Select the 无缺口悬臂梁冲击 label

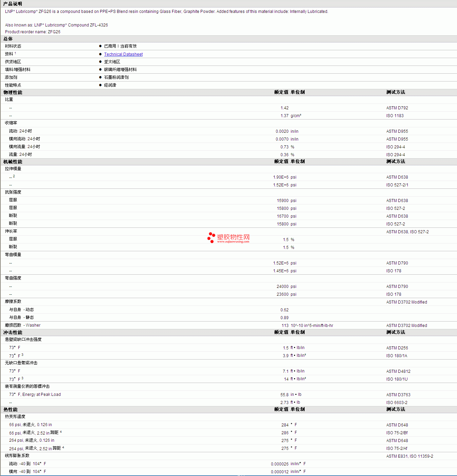[21, 363]
